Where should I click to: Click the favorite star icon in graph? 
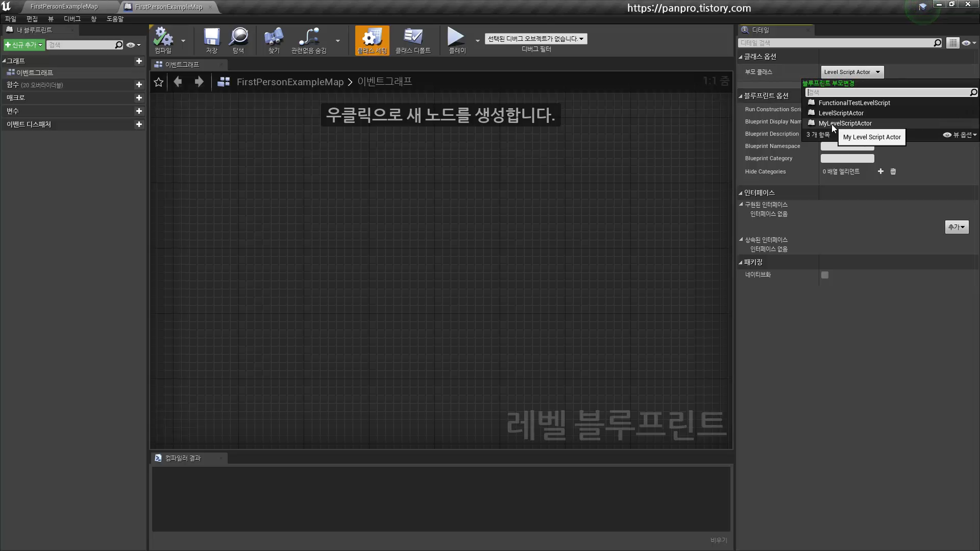point(159,82)
